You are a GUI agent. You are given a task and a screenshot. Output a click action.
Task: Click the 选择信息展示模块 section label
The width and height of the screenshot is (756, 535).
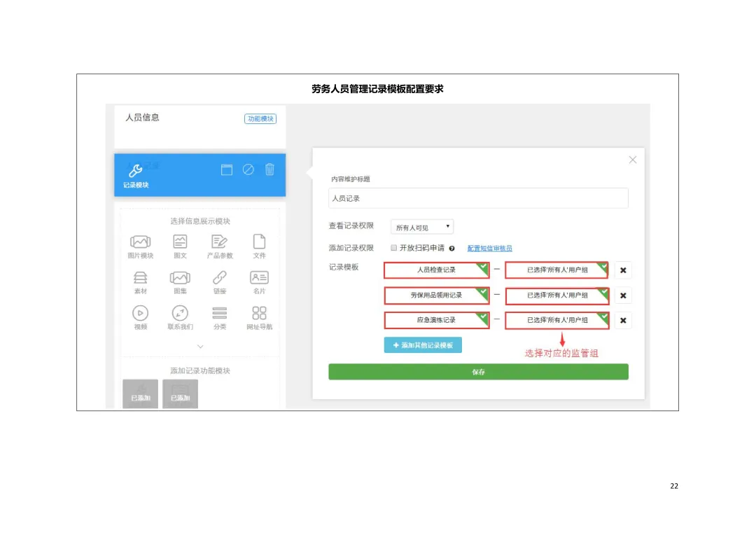(200, 221)
